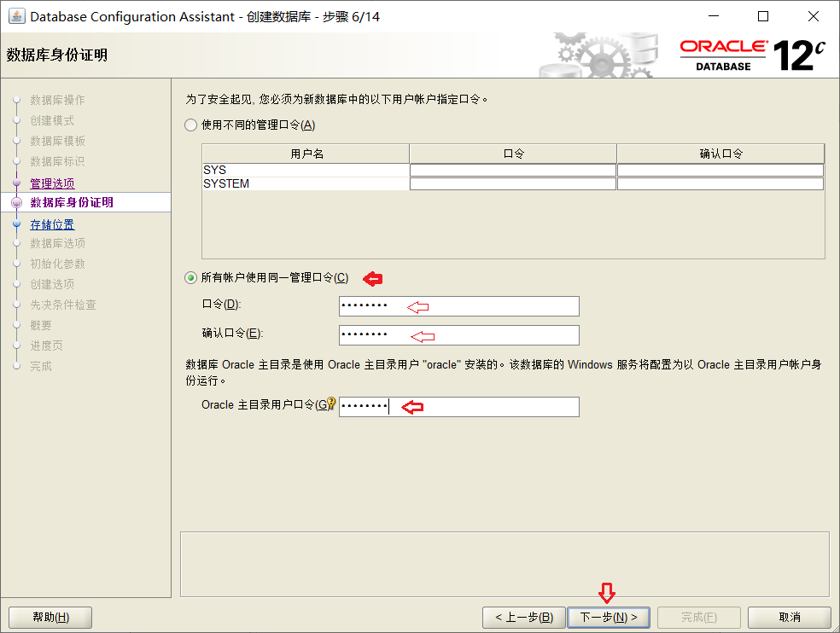Open the 存储位置 step link
The width and height of the screenshot is (840, 633).
52,225
